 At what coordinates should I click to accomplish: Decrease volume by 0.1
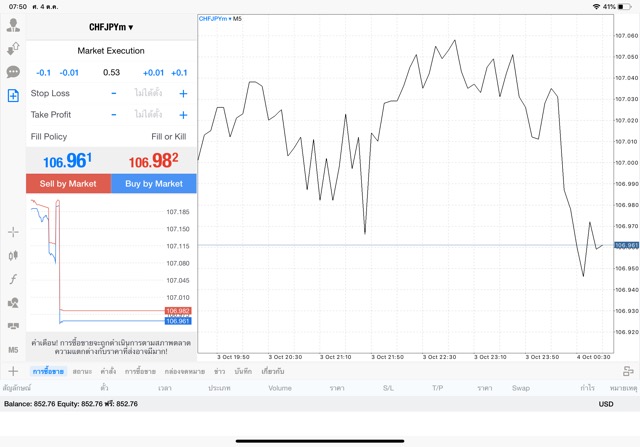43,72
